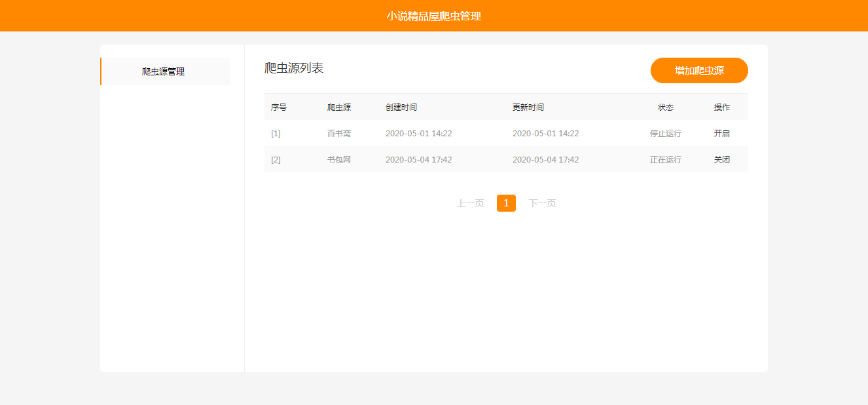Select the 百书斋 source name cell
Image resolution: width=868 pixels, height=405 pixels.
pyautogui.click(x=339, y=134)
